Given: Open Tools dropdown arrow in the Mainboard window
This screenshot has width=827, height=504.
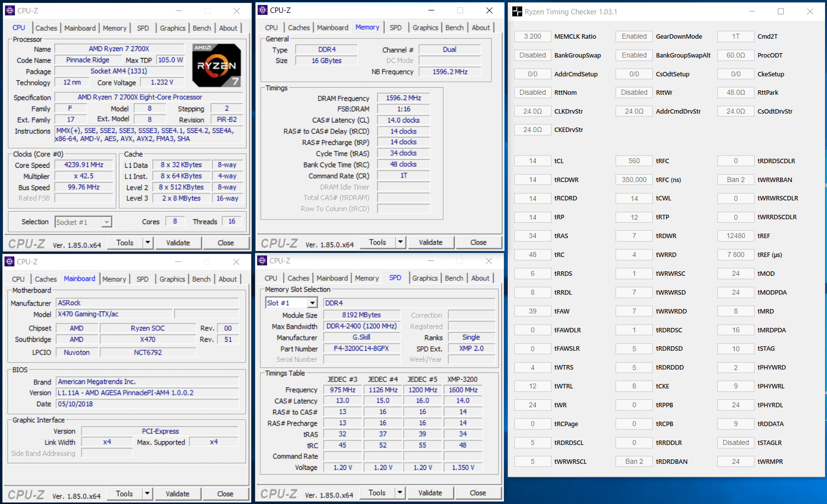Looking at the screenshot, I should [147, 494].
